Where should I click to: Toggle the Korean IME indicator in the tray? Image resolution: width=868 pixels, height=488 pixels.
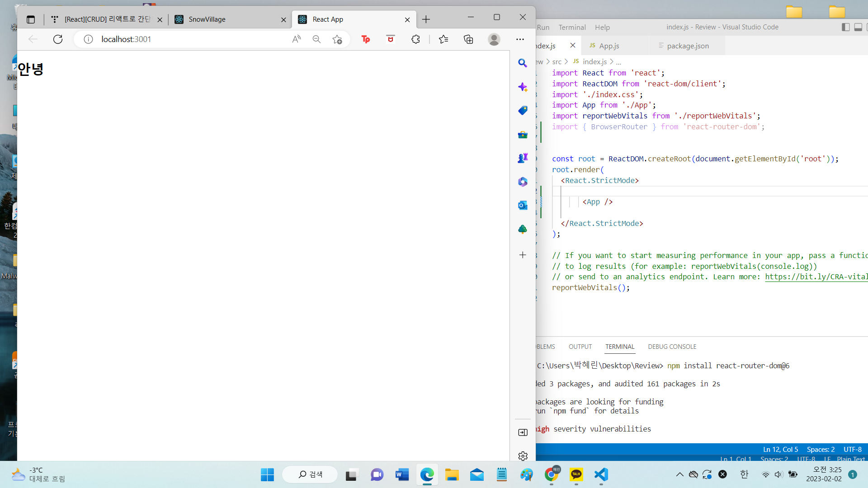tap(744, 474)
